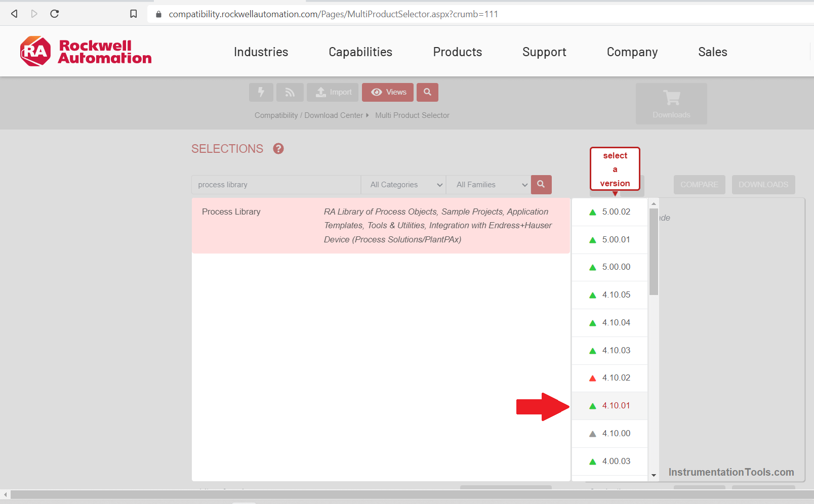Click the version list scrollbar thumb
The image size is (814, 504).
tap(654, 251)
